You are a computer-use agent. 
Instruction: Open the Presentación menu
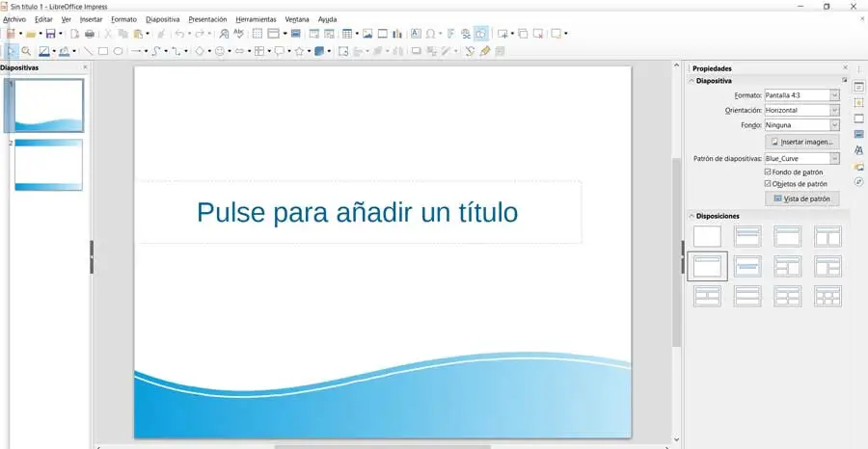click(207, 19)
